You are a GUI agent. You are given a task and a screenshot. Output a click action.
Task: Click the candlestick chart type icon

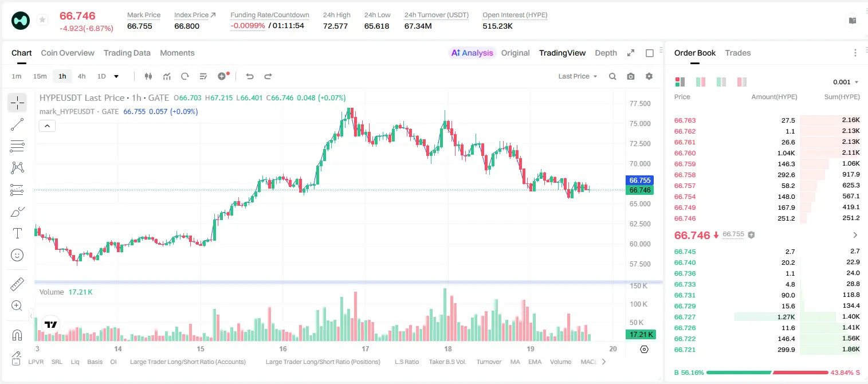(x=149, y=76)
